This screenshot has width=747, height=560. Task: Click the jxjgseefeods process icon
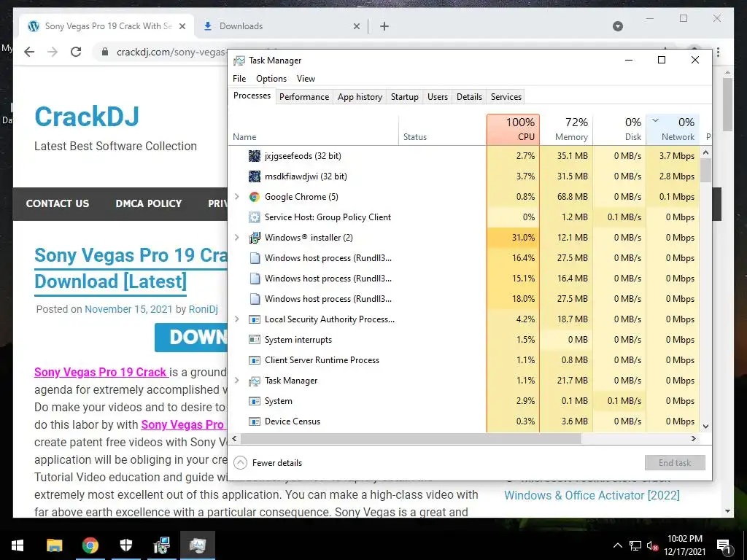pyautogui.click(x=255, y=156)
